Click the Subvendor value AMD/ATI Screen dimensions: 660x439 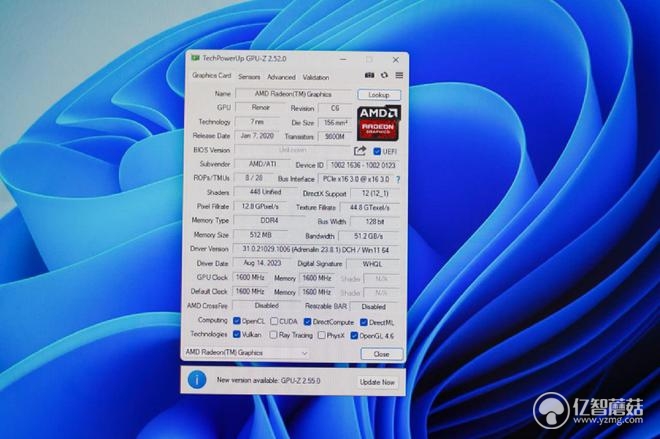tap(262, 164)
